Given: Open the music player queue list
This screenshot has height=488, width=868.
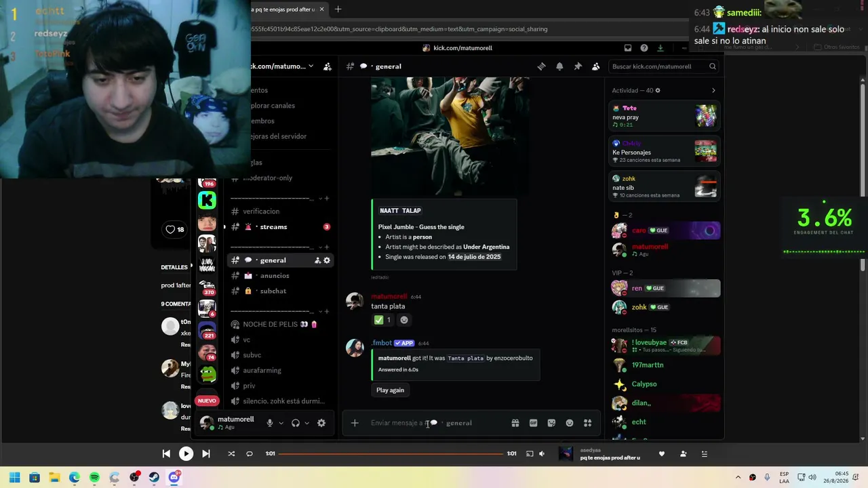Looking at the screenshot, I should pos(704,453).
